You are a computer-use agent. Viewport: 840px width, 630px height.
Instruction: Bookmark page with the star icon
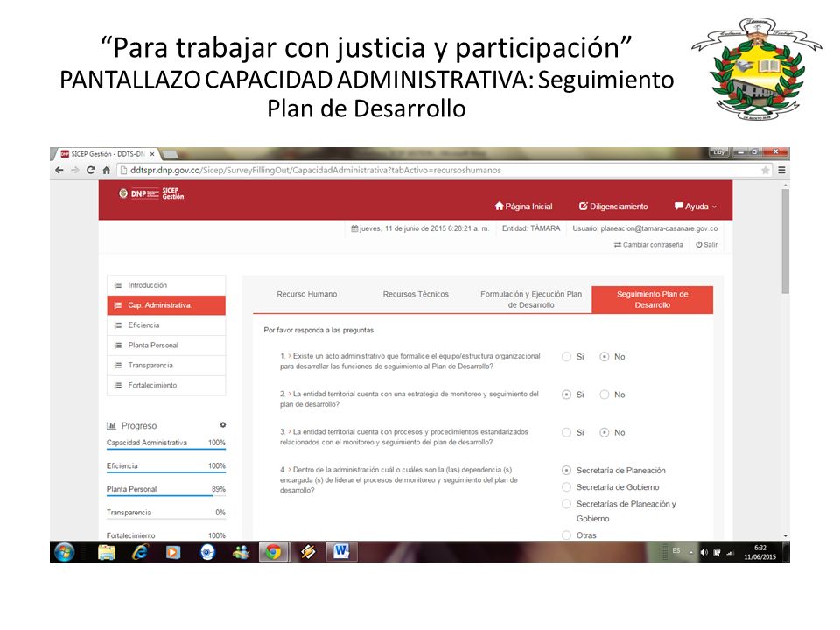pos(765,170)
